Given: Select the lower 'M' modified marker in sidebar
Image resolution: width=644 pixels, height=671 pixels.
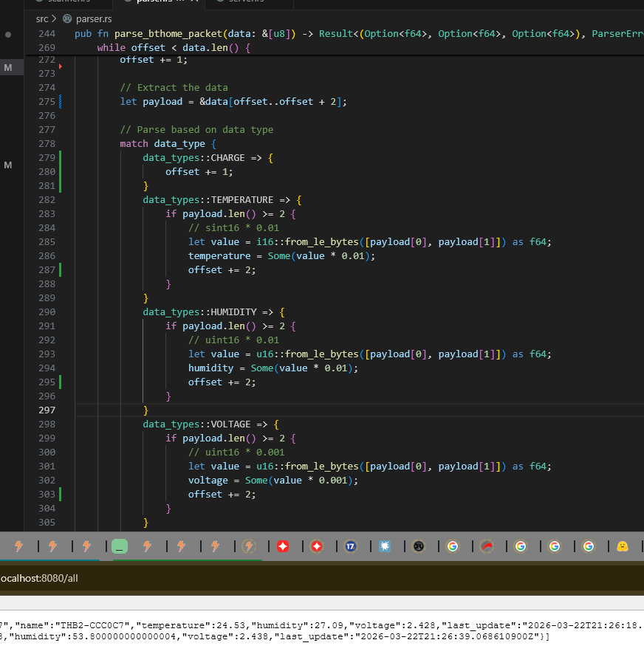Looking at the screenshot, I should click(8, 165).
